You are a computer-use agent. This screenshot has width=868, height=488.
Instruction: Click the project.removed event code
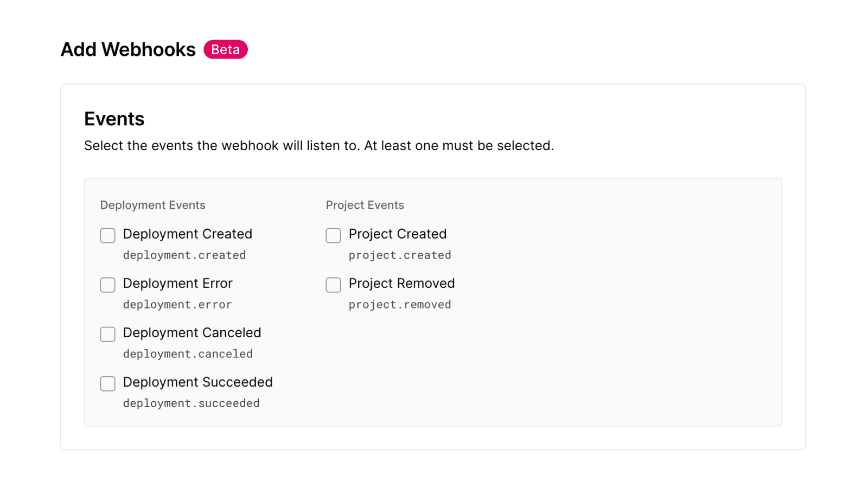[x=399, y=304]
